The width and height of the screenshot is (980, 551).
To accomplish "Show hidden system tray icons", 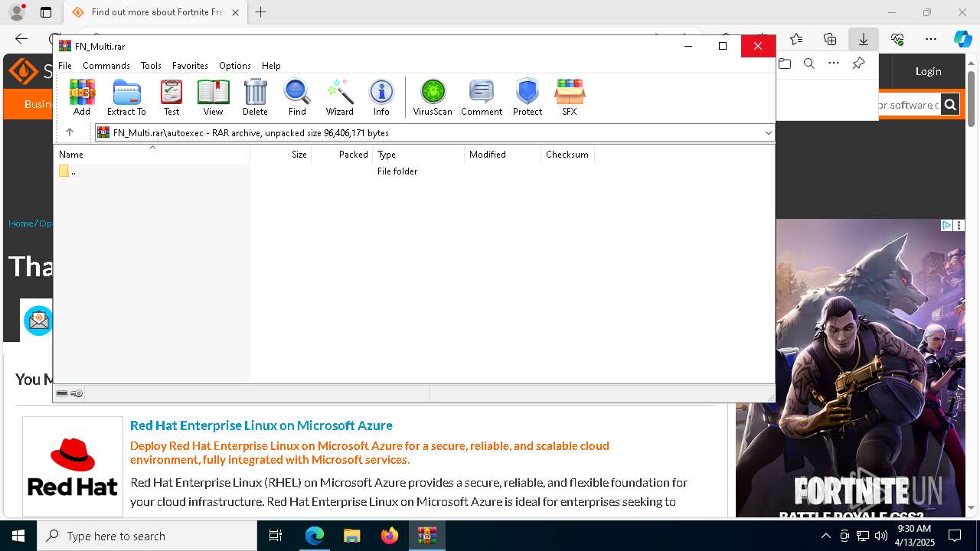I will (x=825, y=536).
